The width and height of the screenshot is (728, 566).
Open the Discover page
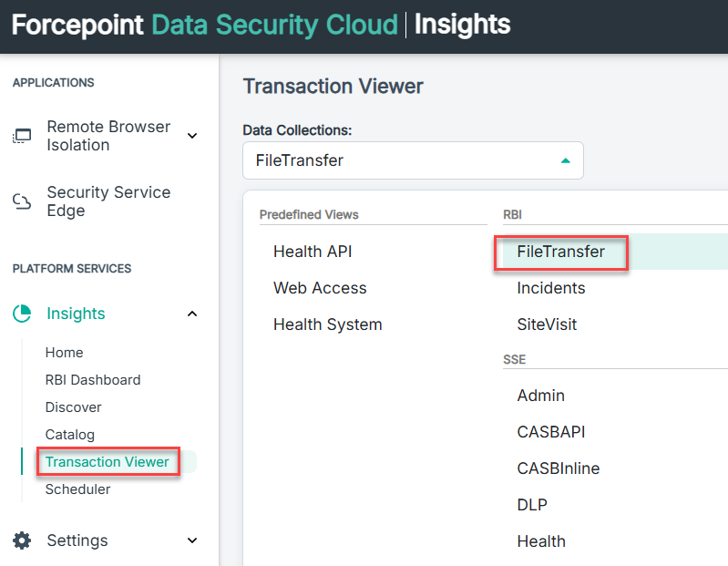(74, 407)
